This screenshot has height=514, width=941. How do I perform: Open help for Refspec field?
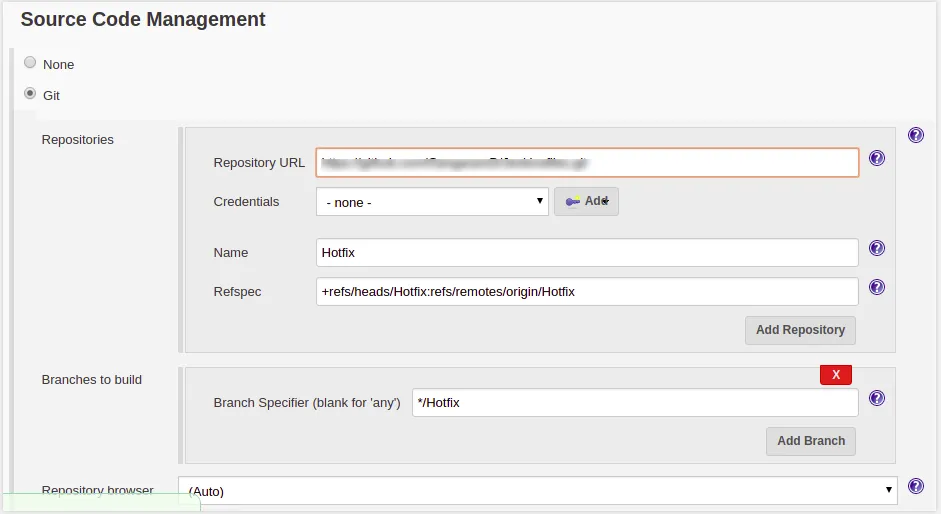click(x=877, y=287)
